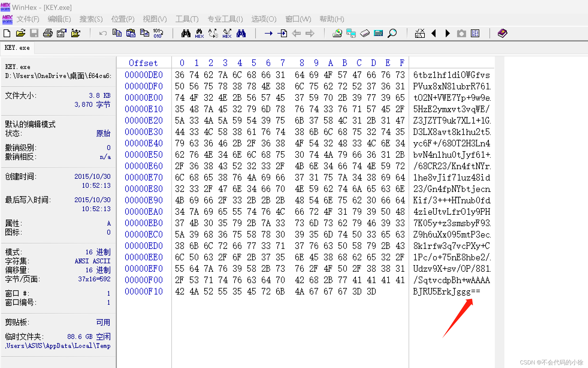
Task: Click the 原始 edit mode state value
Action: click(103, 133)
